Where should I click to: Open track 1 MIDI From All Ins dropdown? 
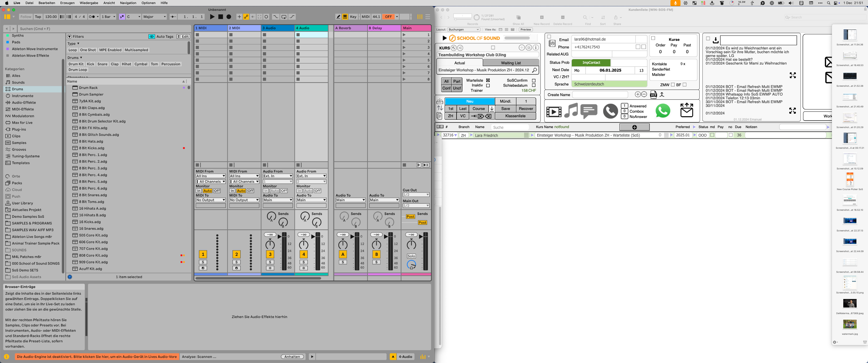[x=211, y=176]
